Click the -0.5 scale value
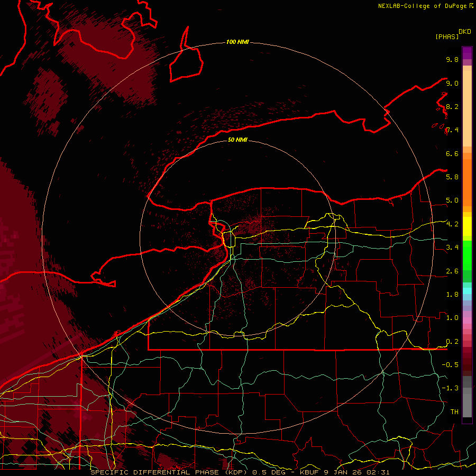 (x=450, y=364)
